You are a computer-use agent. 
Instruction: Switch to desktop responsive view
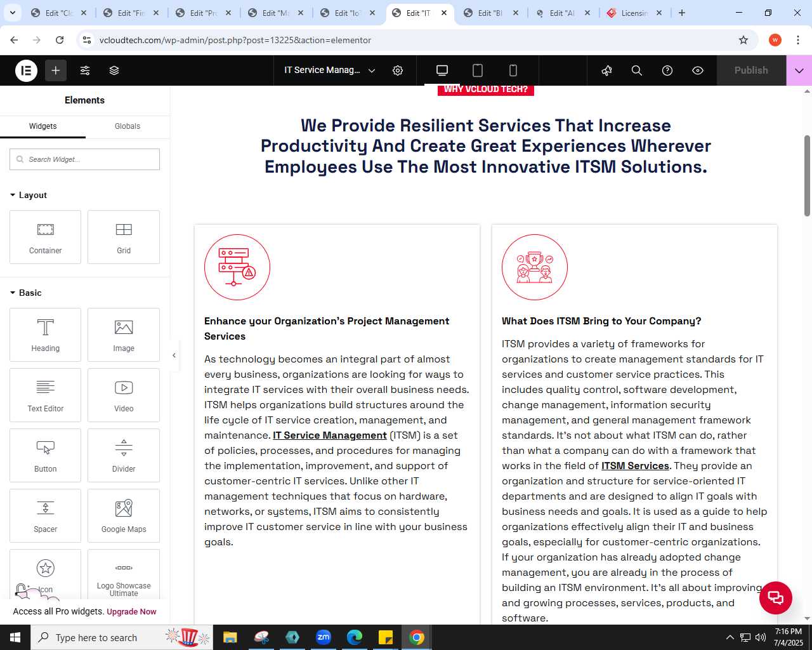tap(442, 70)
